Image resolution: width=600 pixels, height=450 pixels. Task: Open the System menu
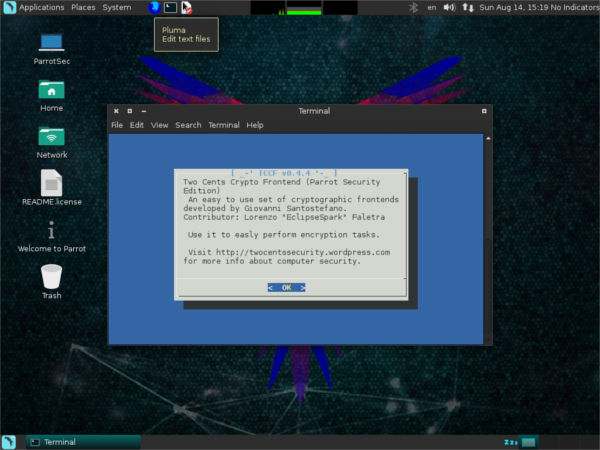tap(117, 7)
